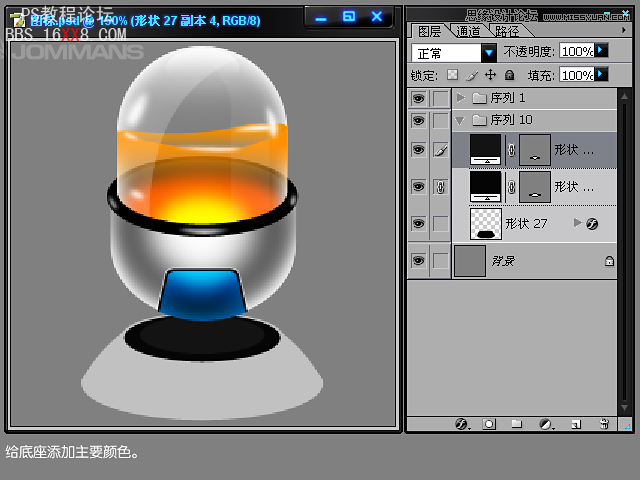Image resolution: width=640 pixels, height=480 pixels.
Task: Expand the 序列 1 folder
Action: [x=460, y=98]
